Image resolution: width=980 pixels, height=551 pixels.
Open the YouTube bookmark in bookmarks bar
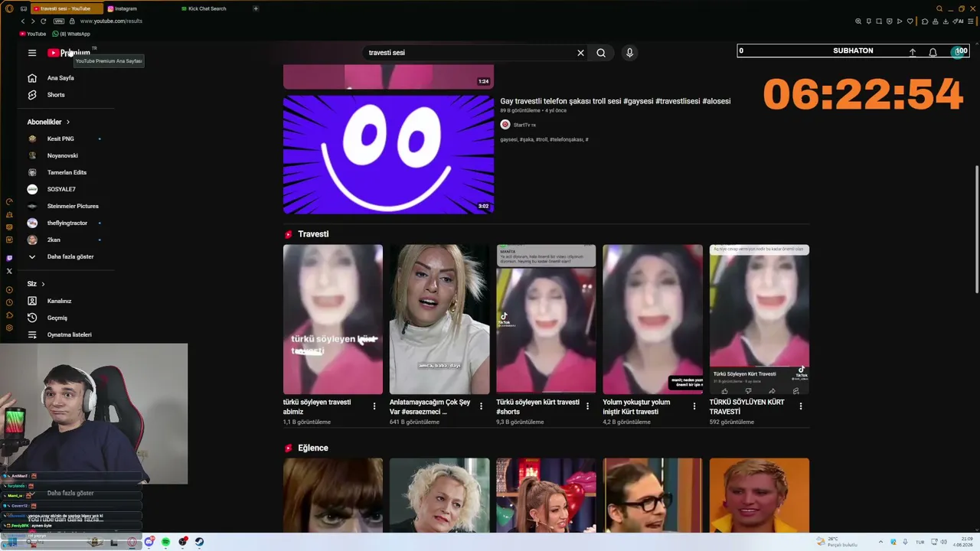(33, 34)
